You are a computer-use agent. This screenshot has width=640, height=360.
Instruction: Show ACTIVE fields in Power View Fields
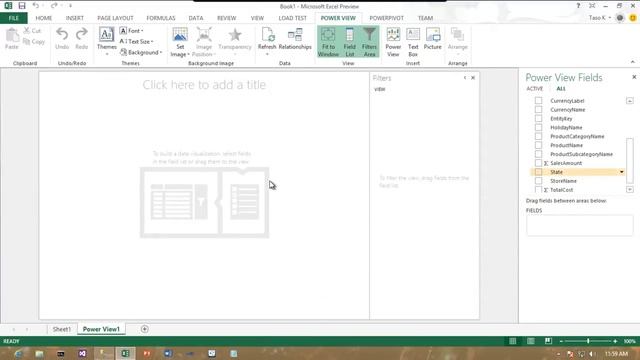pos(534,89)
